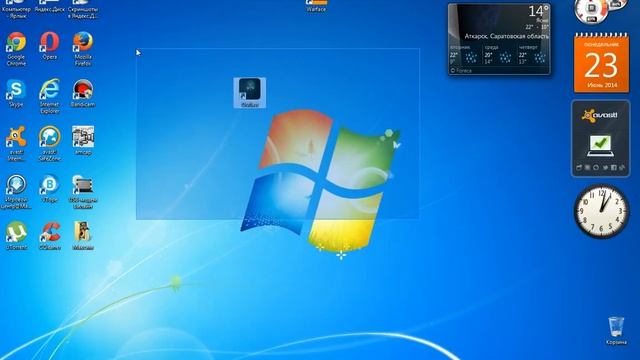Image resolution: width=640 pixels, height=360 pixels.
Task: Select the Google Chrome desktop shortcut
Action: tap(16, 49)
